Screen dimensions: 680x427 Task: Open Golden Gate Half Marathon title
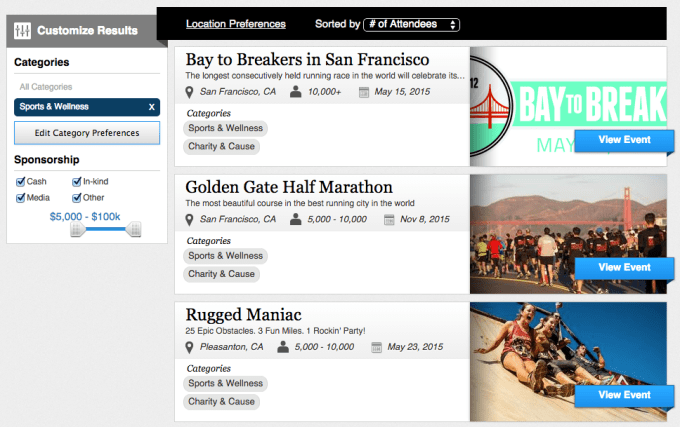pos(289,187)
